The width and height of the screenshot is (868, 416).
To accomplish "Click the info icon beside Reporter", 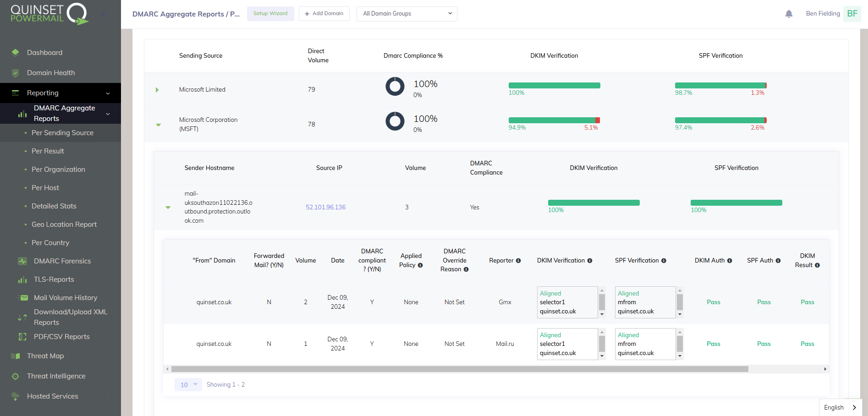I will point(518,261).
